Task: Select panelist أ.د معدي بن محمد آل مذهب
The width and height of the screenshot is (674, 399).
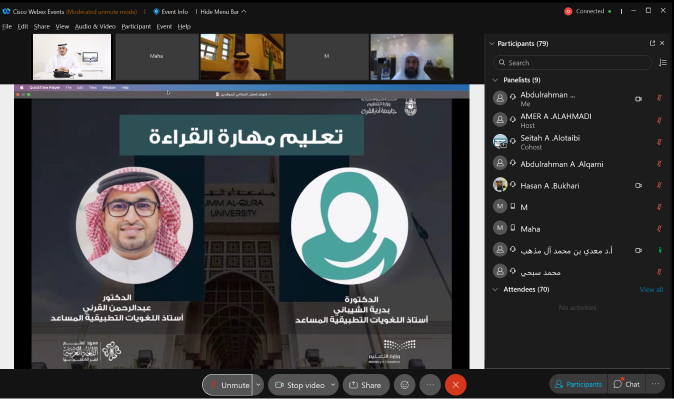Action: click(x=578, y=250)
